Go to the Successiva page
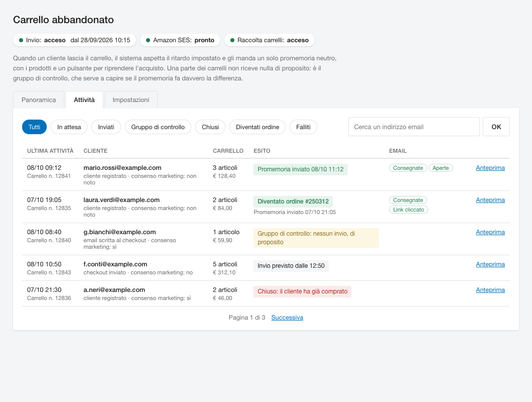 [288, 318]
